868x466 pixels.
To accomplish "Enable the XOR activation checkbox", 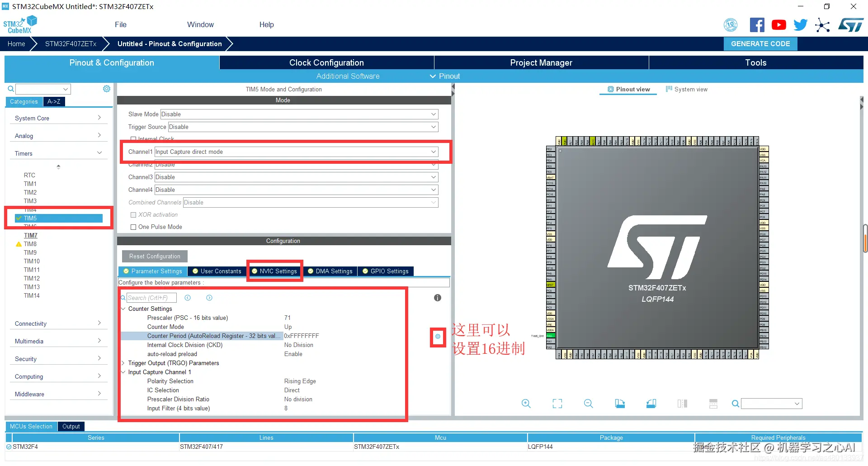I will [x=133, y=215].
